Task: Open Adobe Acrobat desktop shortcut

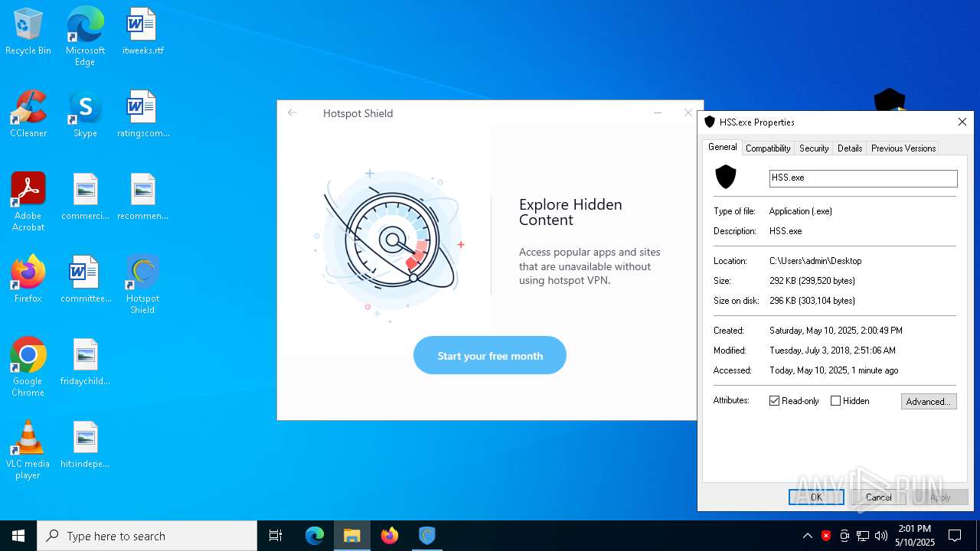Action: [x=28, y=202]
